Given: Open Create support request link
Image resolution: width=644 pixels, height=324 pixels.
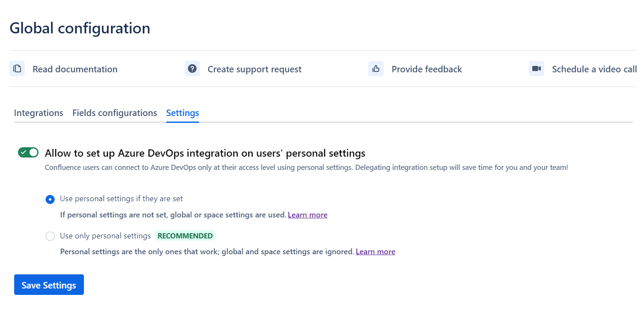Looking at the screenshot, I should coord(254,69).
